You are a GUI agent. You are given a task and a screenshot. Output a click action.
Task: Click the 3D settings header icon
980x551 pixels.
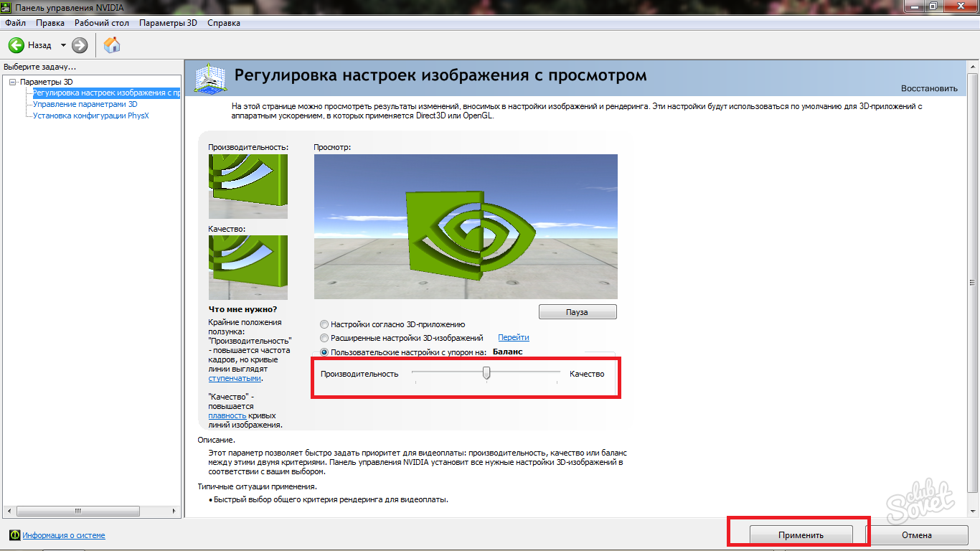coord(209,77)
